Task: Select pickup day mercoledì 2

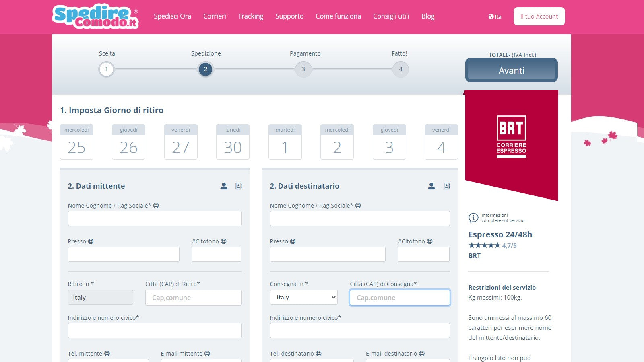Action: (x=337, y=142)
